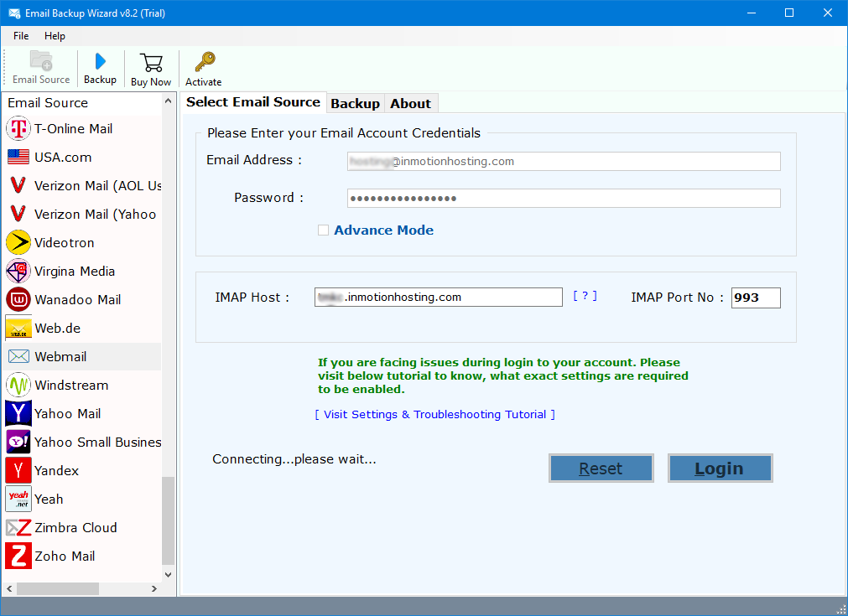Select the Wanadoo Mail icon
Screen dimensions: 848x616
18,299
